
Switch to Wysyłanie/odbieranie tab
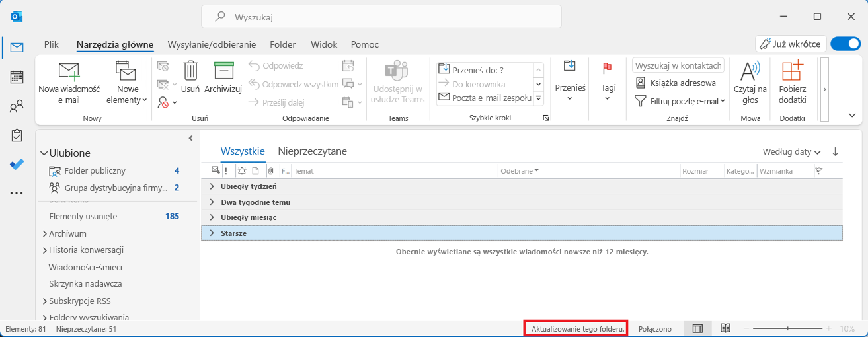click(x=212, y=44)
